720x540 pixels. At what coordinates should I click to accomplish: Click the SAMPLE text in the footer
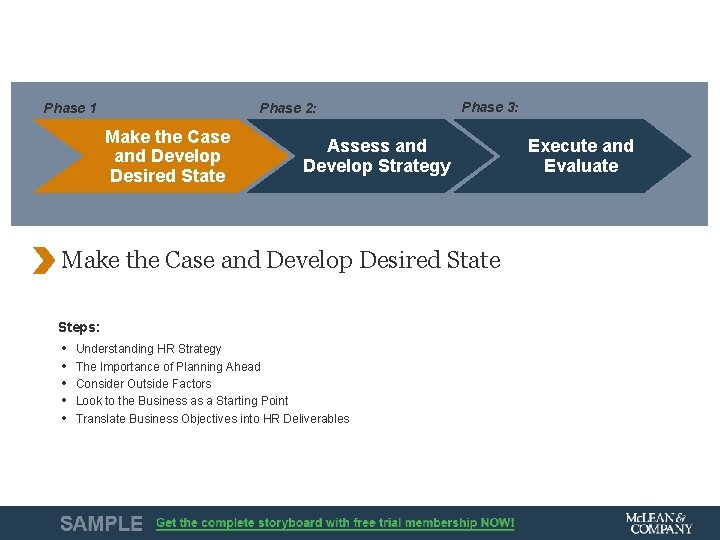pos(101,523)
